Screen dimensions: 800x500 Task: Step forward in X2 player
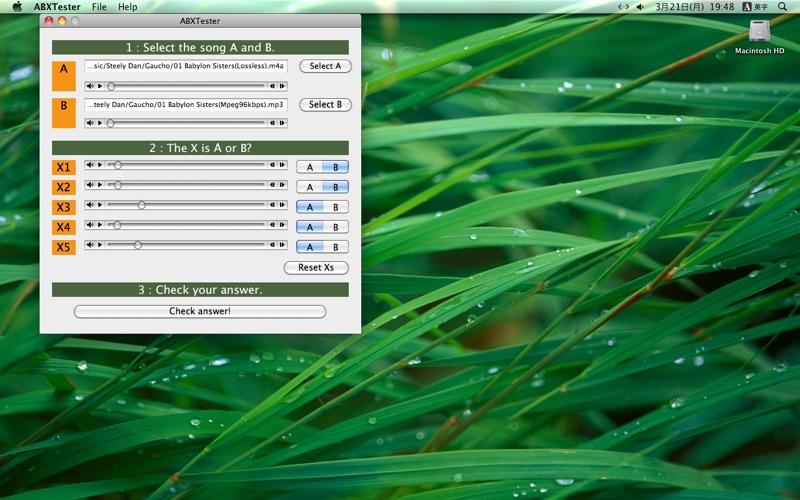[x=282, y=185]
